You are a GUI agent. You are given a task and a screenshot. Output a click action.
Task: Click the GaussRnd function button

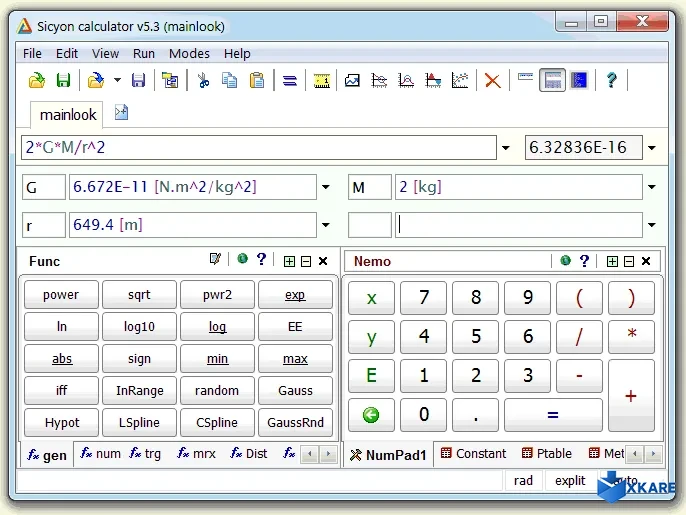(x=295, y=422)
